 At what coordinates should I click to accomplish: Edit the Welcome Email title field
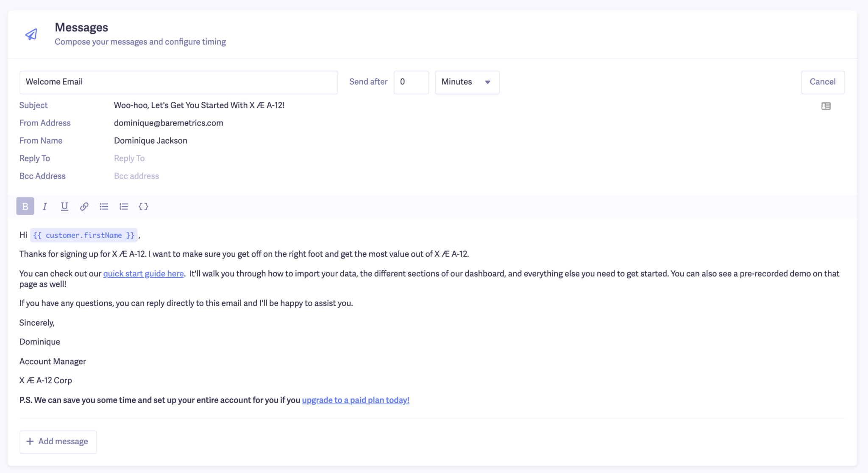pos(178,82)
